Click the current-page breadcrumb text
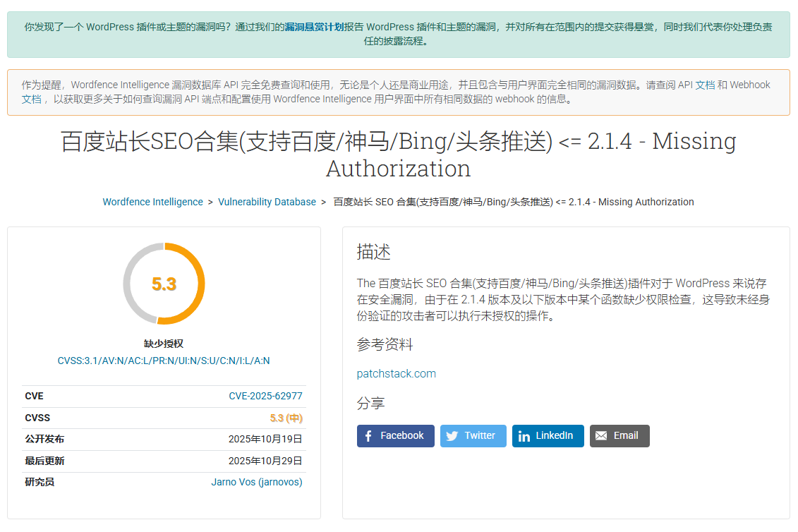 tap(514, 202)
